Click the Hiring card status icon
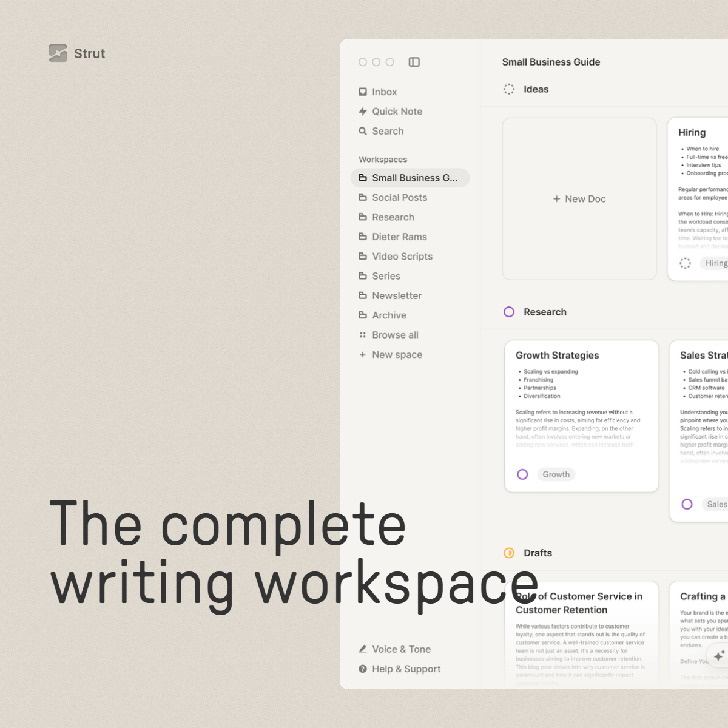The width and height of the screenshot is (728, 728). pyautogui.click(x=685, y=263)
